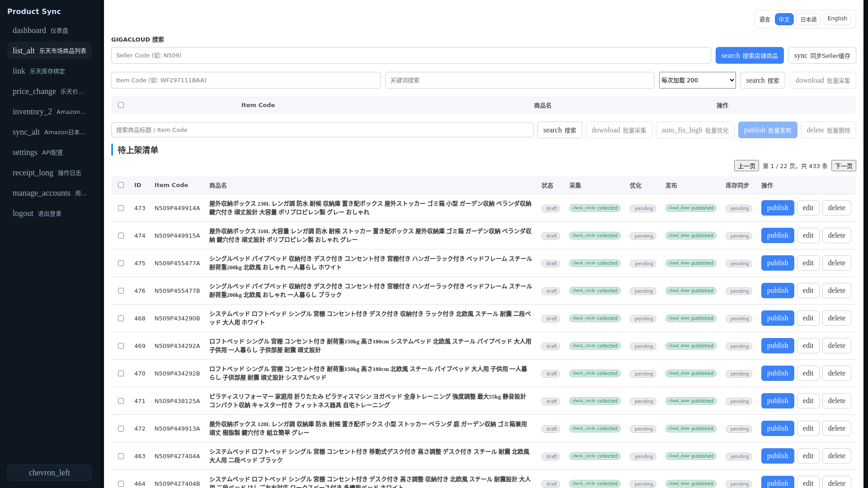The width and height of the screenshot is (868, 488).
Task: Click draft status badge for ID 475
Action: (x=551, y=263)
